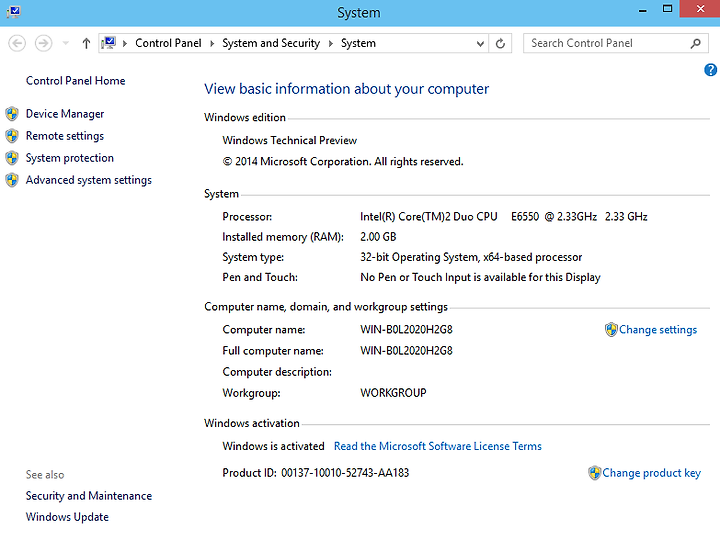Viewport: 720px width, 540px height.
Task: Click the search magnifier icon
Action: click(x=696, y=43)
